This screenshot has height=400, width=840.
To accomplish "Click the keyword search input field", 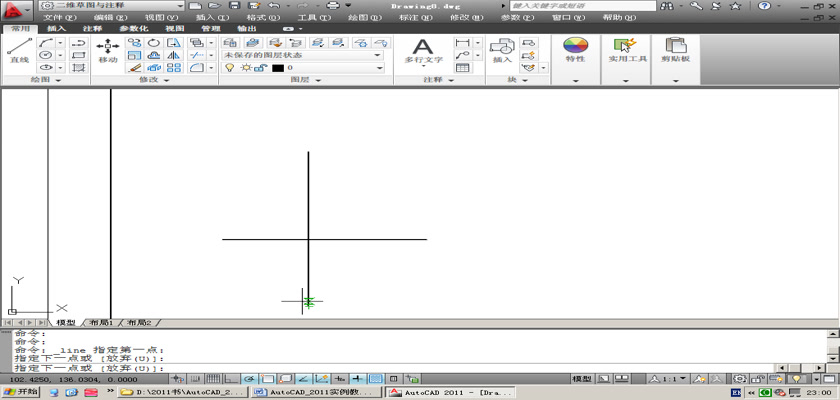I will 583,6.
